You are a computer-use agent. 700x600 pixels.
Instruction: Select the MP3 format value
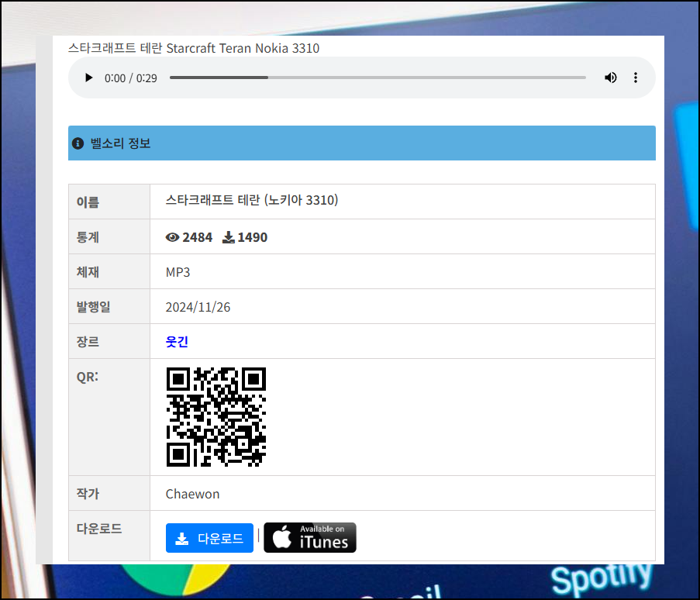[x=178, y=272]
